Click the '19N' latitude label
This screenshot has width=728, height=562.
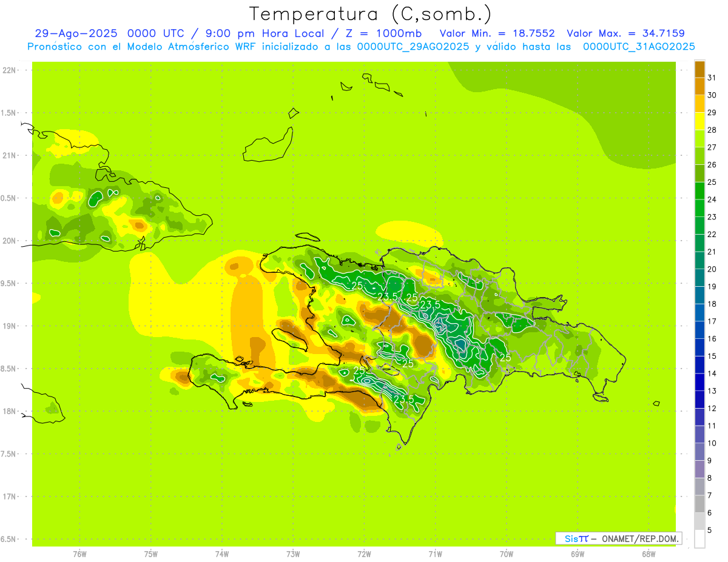(x=10, y=326)
